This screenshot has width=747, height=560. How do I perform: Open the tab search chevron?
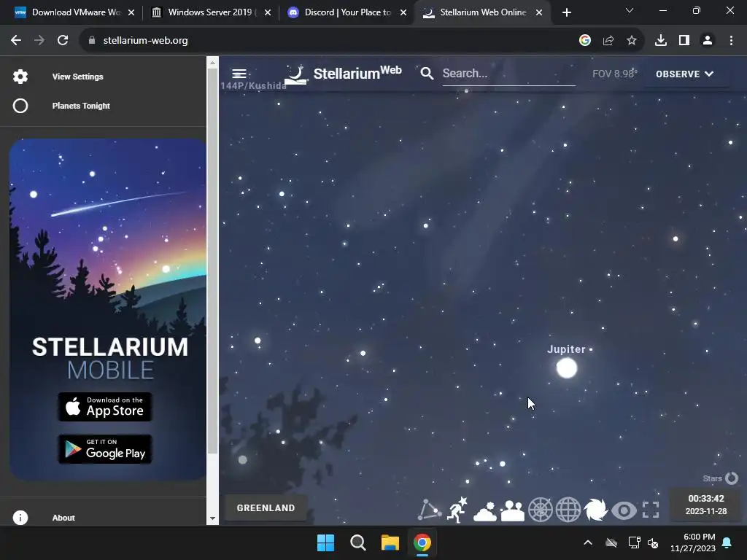pyautogui.click(x=630, y=10)
